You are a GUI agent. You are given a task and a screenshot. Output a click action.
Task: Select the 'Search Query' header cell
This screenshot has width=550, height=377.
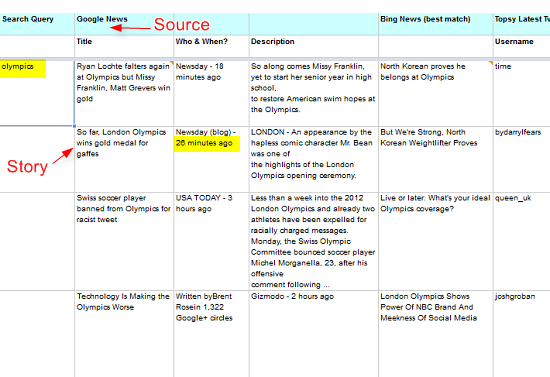point(37,24)
